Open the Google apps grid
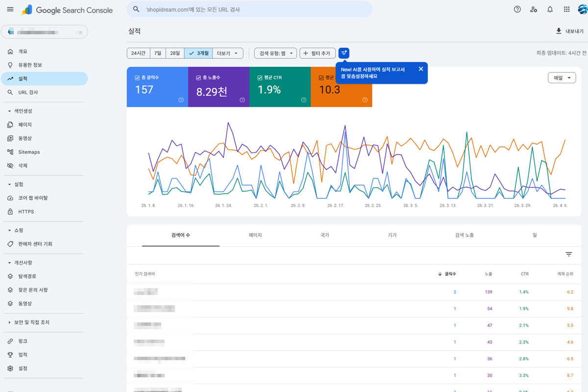Viewport: 588px width, 392px height. [566, 9]
